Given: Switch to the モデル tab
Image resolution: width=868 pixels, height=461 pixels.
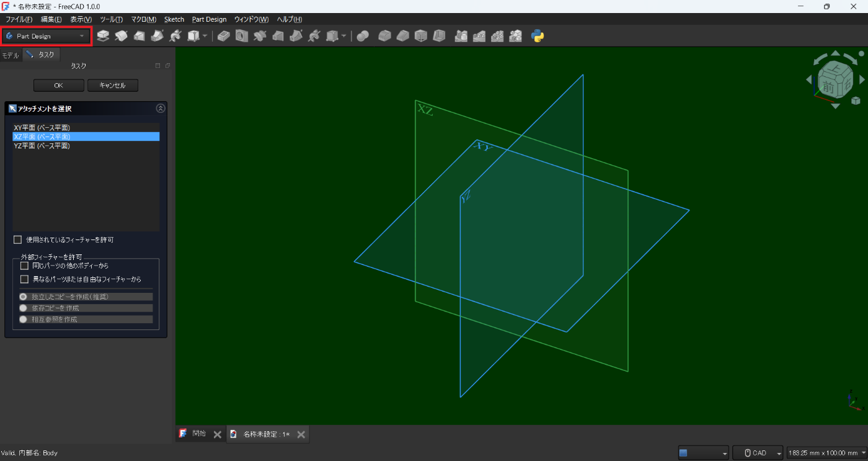Looking at the screenshot, I should 11,55.
